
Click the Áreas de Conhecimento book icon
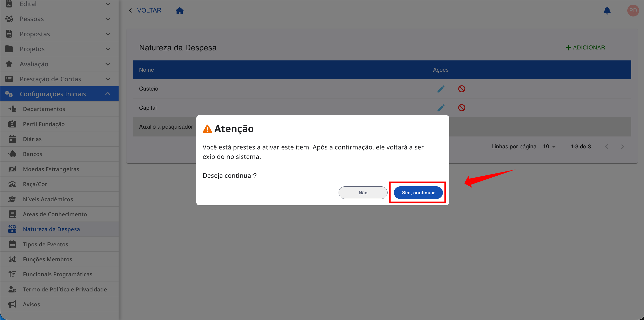click(12, 214)
